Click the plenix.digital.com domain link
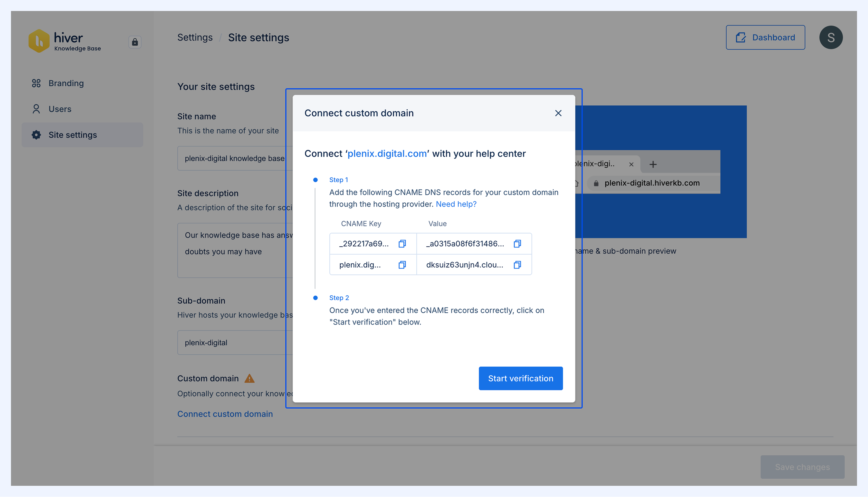 click(x=387, y=153)
